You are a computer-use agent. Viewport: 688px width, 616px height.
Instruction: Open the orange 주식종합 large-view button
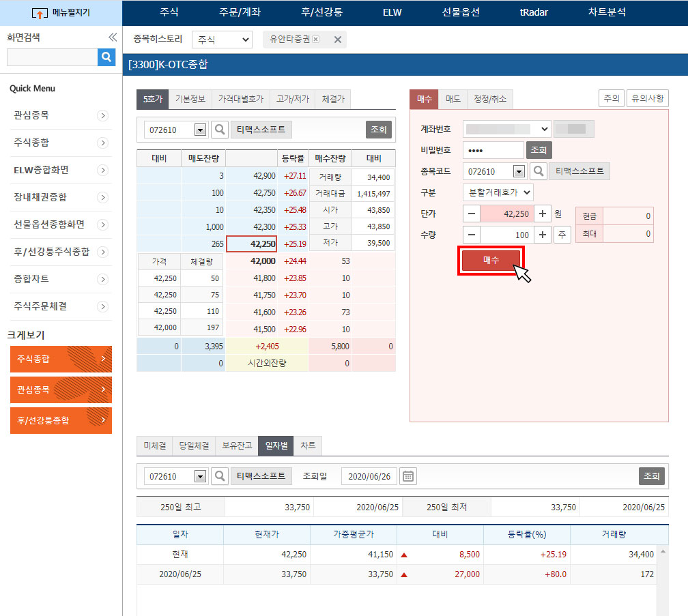[61, 359]
